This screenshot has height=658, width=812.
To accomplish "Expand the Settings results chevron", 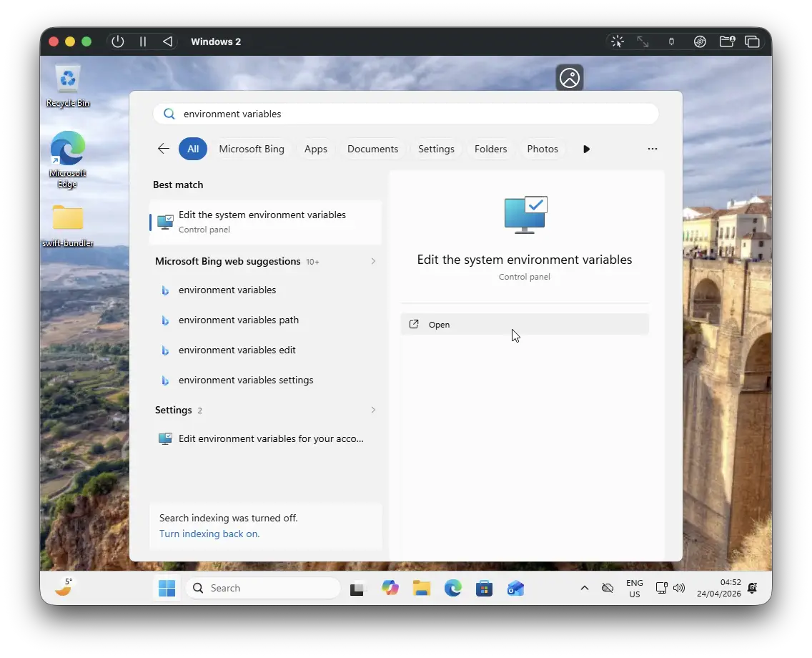I will pos(373,410).
